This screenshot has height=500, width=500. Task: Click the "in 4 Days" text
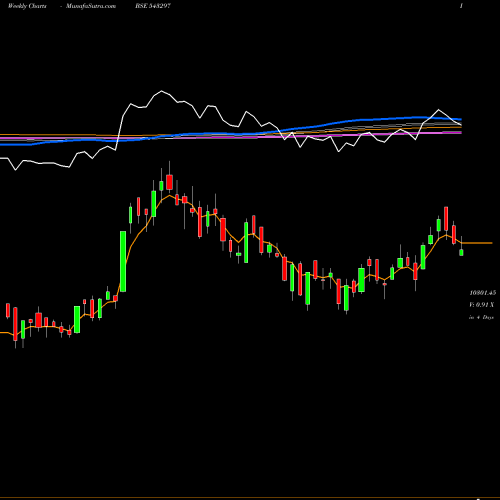tap(481, 317)
